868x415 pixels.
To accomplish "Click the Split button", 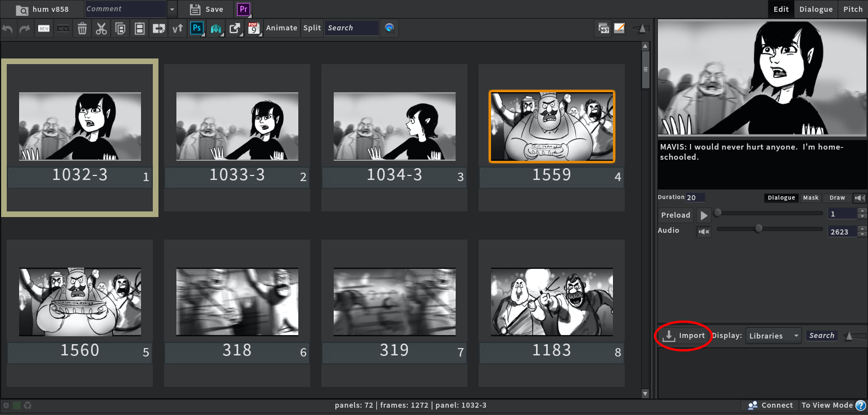I will pyautogui.click(x=312, y=28).
